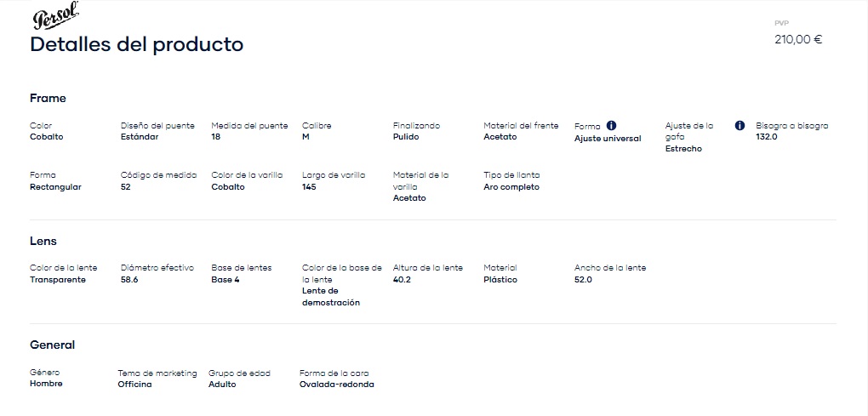Select the Frame section heading
Viewport: 868px width, 416px height.
48,99
